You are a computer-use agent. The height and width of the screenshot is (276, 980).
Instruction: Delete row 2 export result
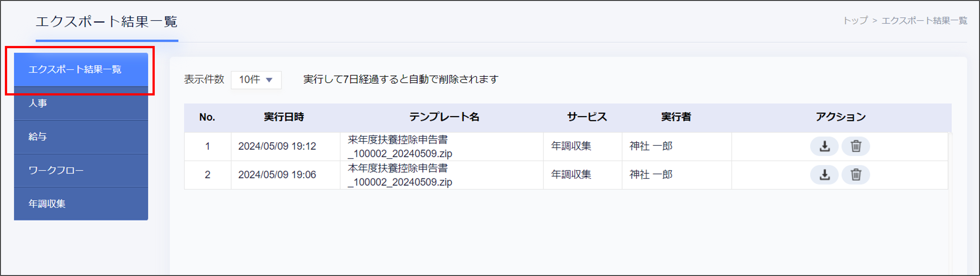(x=855, y=175)
